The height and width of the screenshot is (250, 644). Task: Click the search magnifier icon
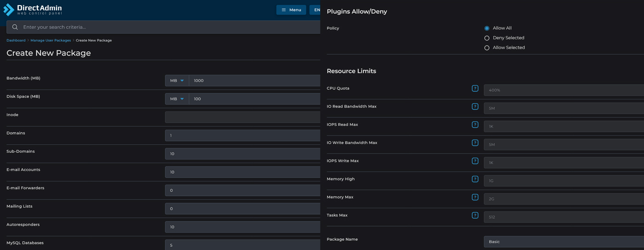pyautogui.click(x=15, y=27)
